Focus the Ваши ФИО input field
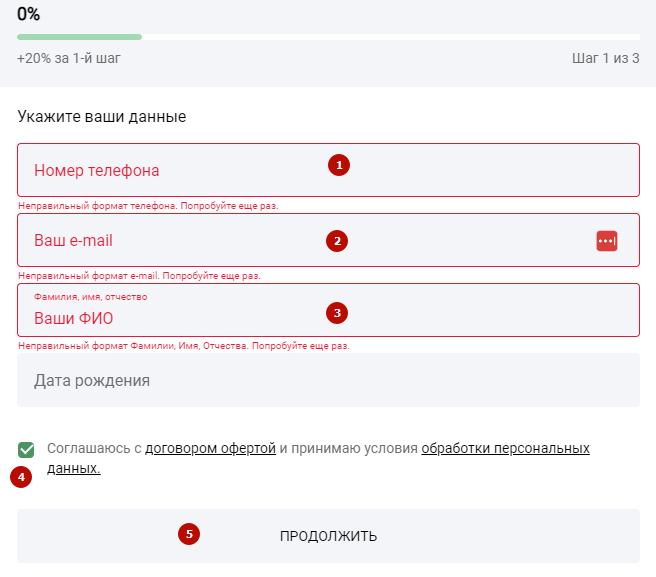The width and height of the screenshot is (656, 577). [x=328, y=310]
